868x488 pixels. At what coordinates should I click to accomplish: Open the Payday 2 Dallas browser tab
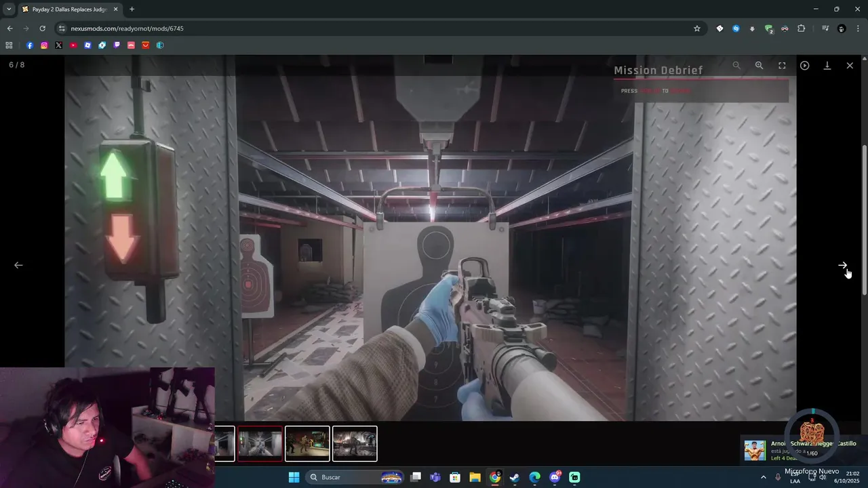71,9
